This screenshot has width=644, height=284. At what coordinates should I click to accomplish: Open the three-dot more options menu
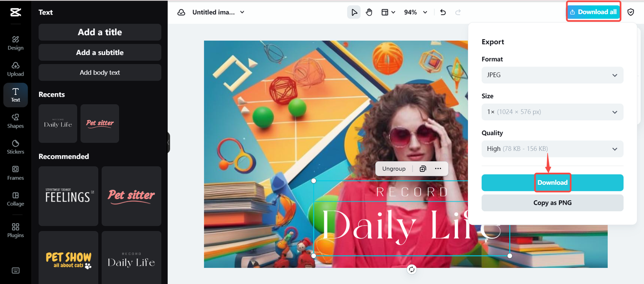tap(438, 169)
